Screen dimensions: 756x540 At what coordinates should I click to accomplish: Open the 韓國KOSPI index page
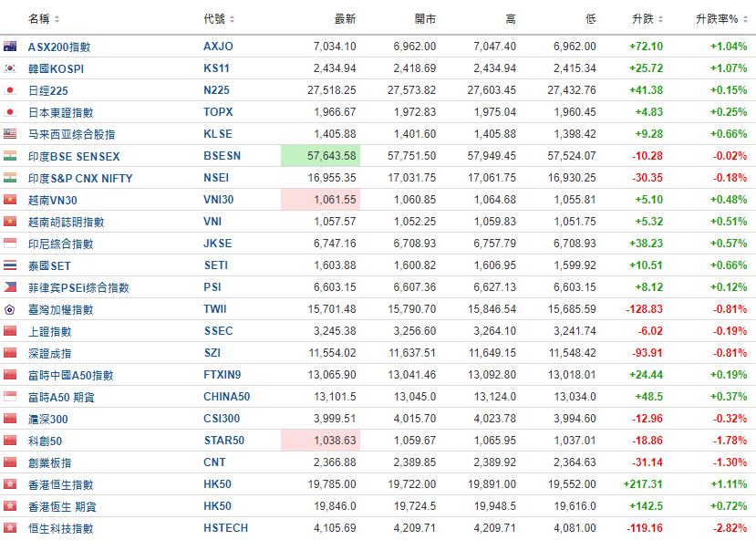tap(56, 68)
